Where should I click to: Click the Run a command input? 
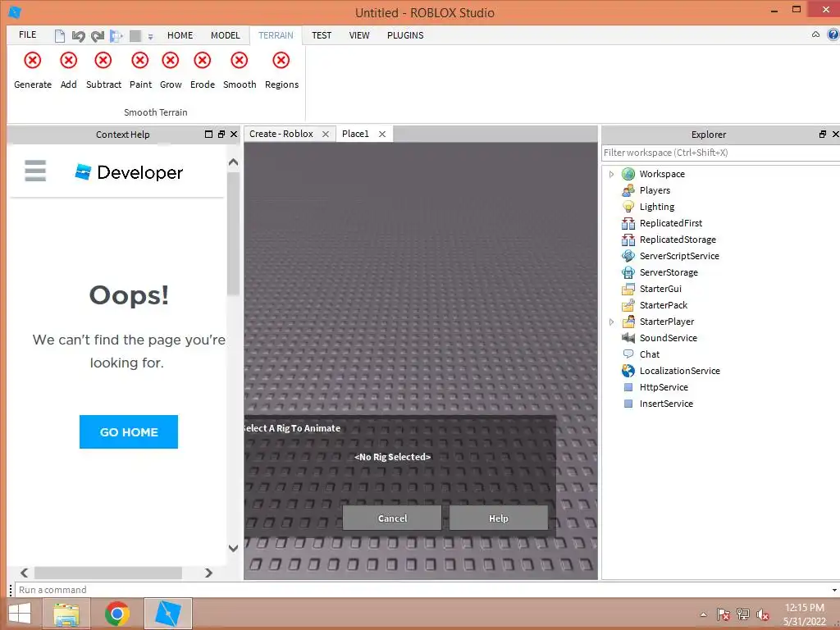[x=423, y=590]
